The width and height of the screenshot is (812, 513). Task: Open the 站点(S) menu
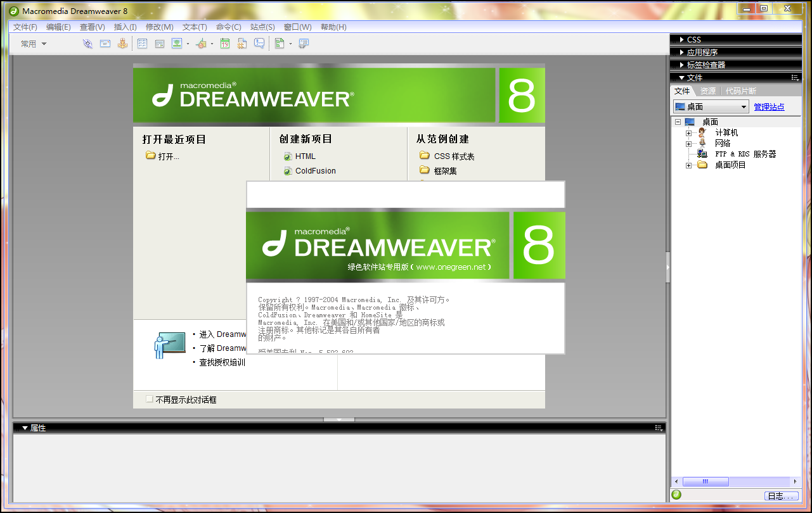pos(262,27)
